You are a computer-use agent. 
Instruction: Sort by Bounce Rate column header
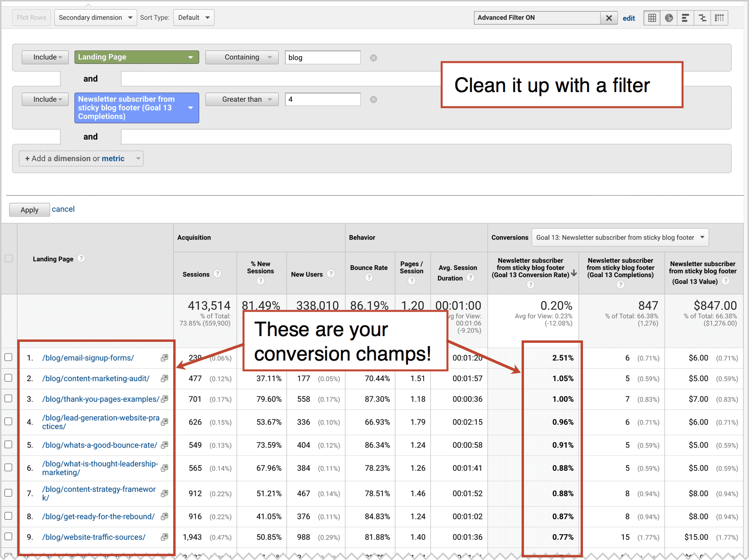pyautogui.click(x=369, y=268)
